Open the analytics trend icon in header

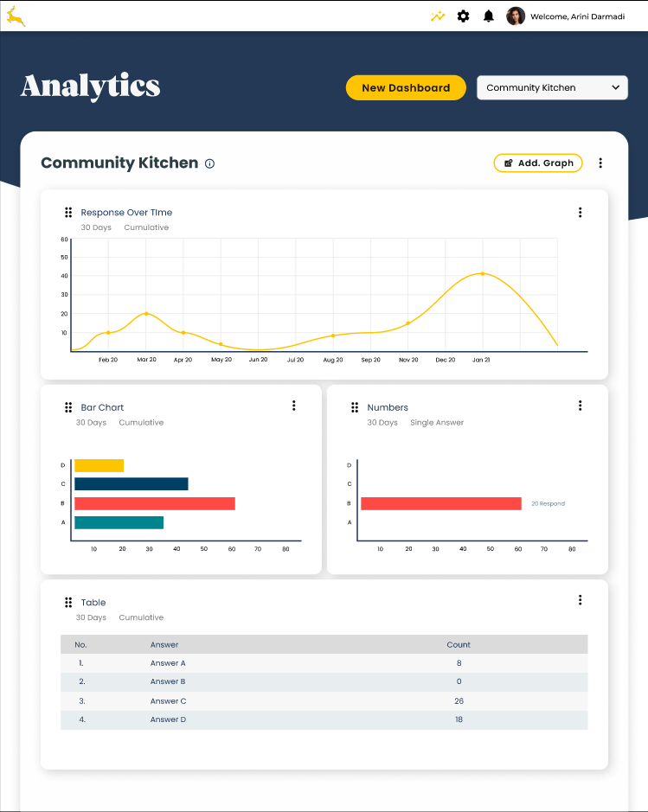point(438,16)
